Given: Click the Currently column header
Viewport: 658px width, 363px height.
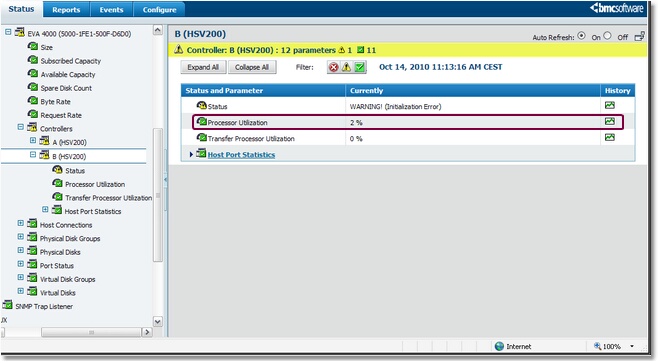Looking at the screenshot, I should pyautogui.click(x=473, y=90).
